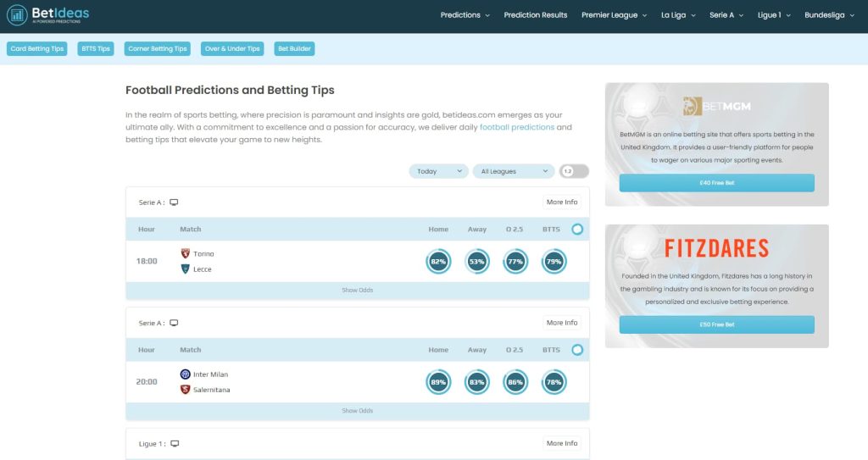
Task: Claim the BetMGM £40 Free Bet
Action: coord(716,183)
